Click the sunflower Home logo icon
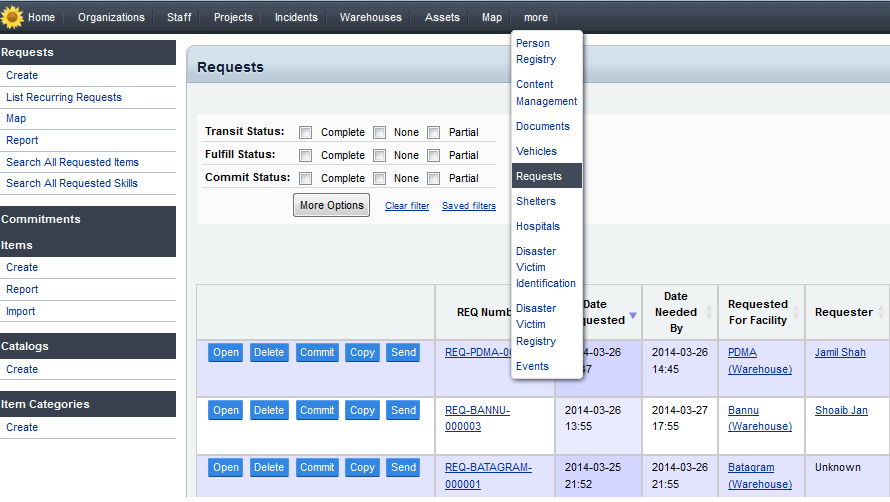 13,17
